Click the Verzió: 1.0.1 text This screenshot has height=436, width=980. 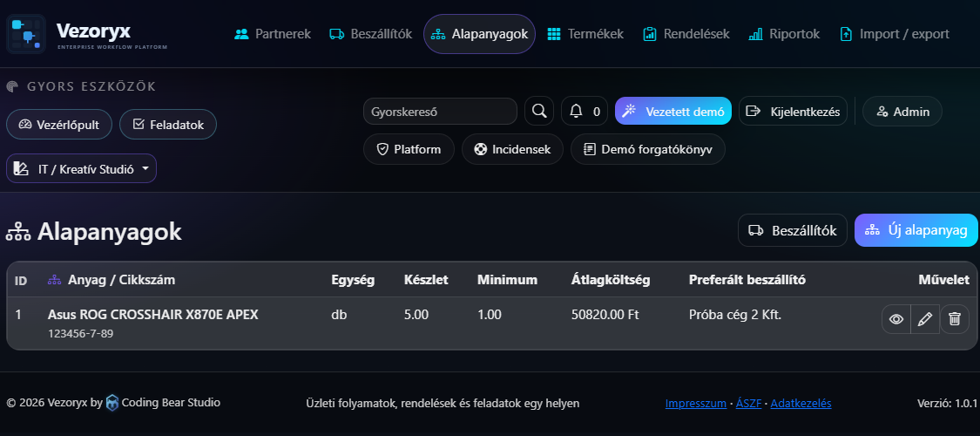947,404
